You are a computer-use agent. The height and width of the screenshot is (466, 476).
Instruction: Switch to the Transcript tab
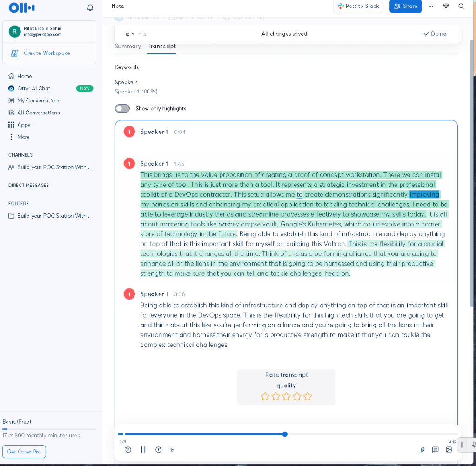coord(162,46)
